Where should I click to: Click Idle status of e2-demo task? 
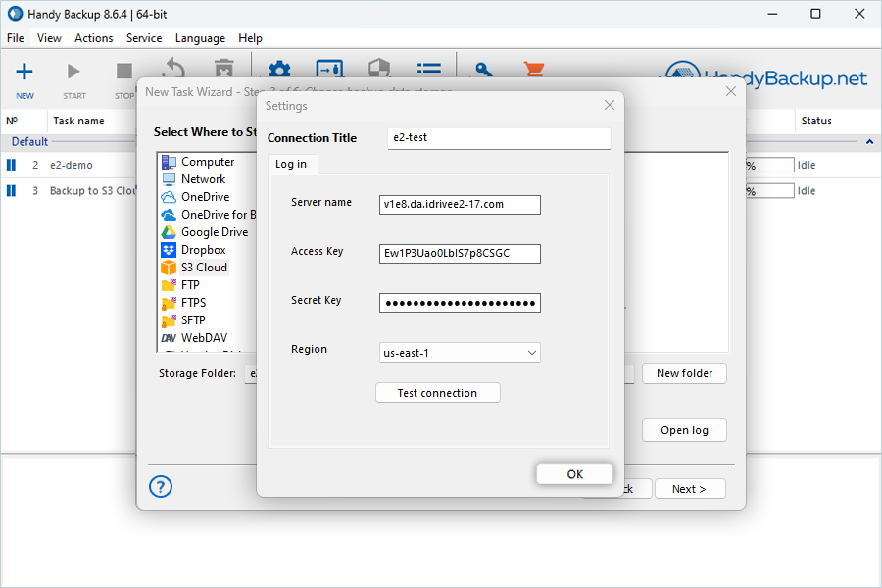click(807, 165)
